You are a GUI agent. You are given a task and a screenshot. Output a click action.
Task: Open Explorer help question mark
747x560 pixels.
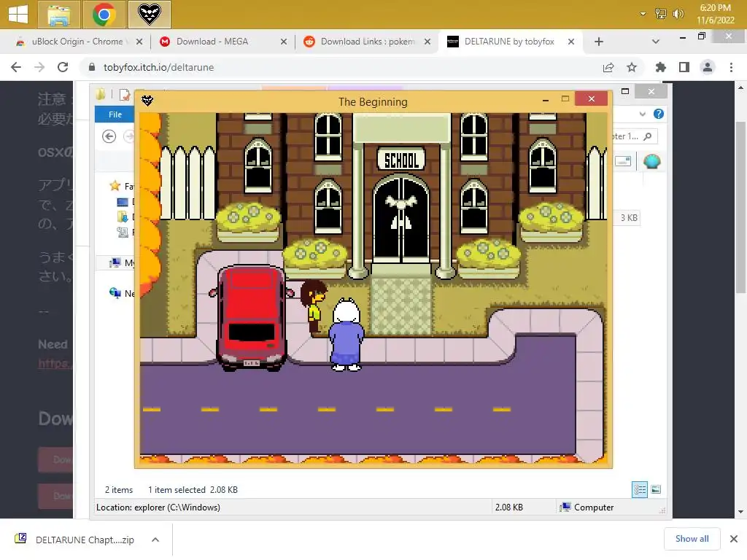[x=659, y=114]
